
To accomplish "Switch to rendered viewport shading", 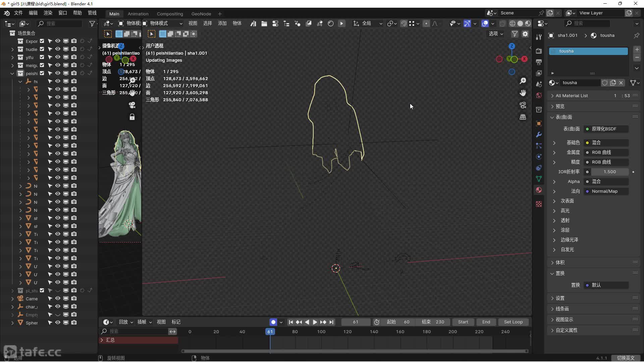I will click(528, 23).
